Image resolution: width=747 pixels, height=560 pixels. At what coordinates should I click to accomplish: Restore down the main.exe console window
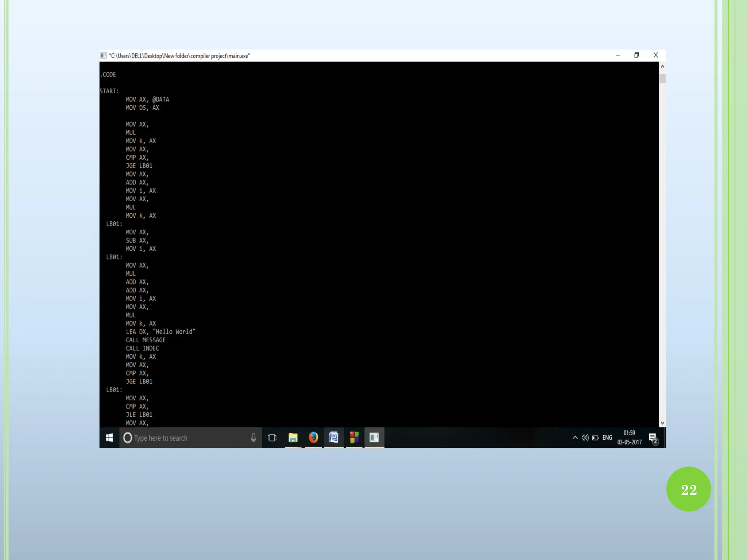click(636, 55)
